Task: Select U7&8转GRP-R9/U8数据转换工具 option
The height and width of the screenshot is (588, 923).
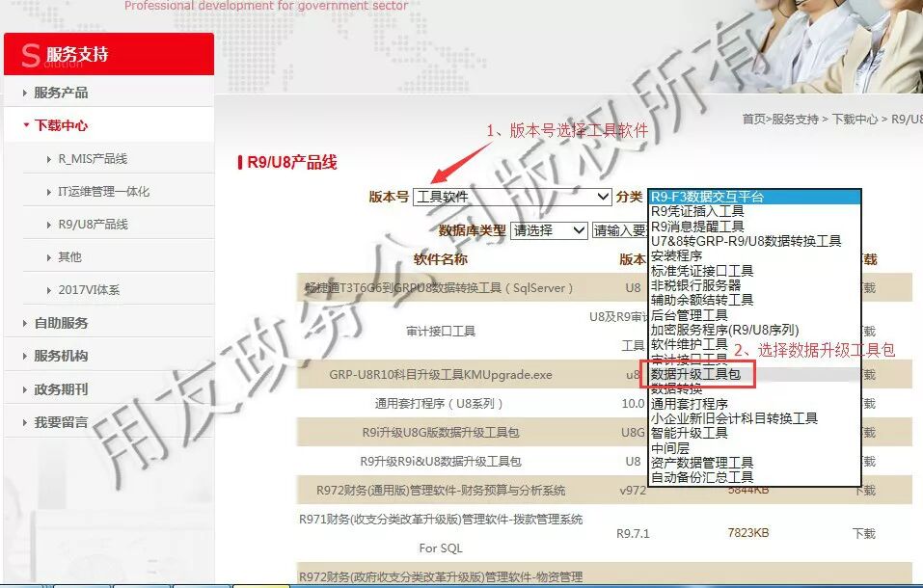Action: point(746,241)
